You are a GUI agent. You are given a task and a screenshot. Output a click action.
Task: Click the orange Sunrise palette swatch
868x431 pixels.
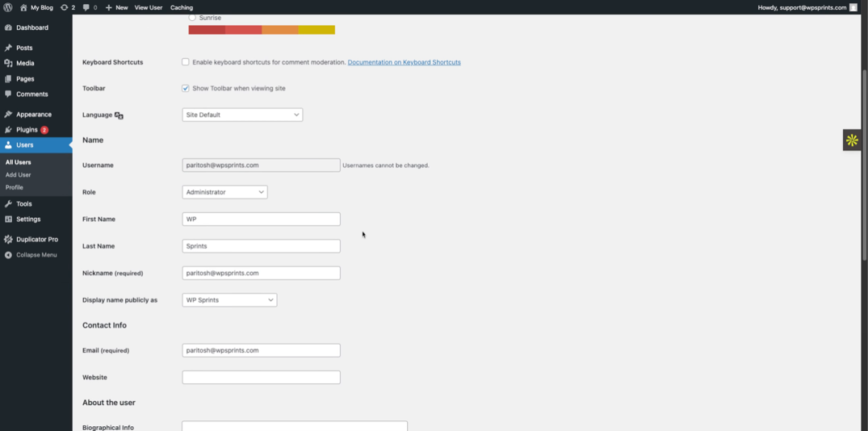tap(280, 30)
